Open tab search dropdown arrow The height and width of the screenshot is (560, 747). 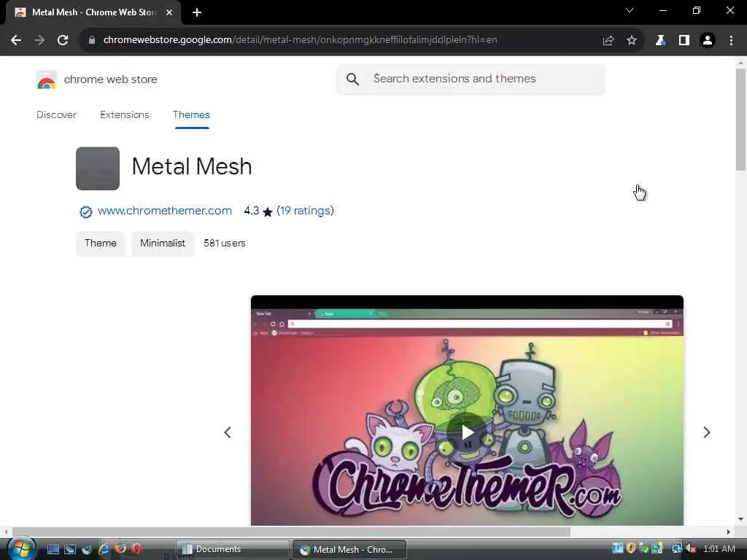pyautogui.click(x=630, y=10)
